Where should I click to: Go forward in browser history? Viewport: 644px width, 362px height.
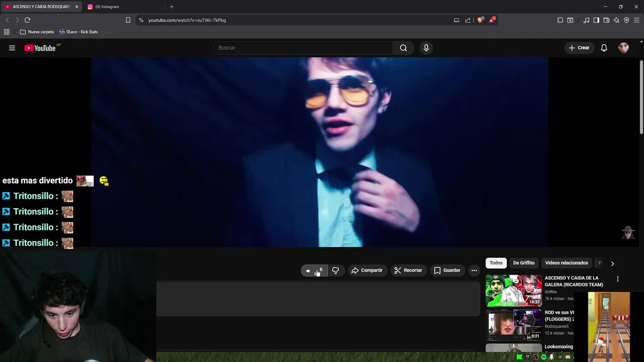[17, 20]
